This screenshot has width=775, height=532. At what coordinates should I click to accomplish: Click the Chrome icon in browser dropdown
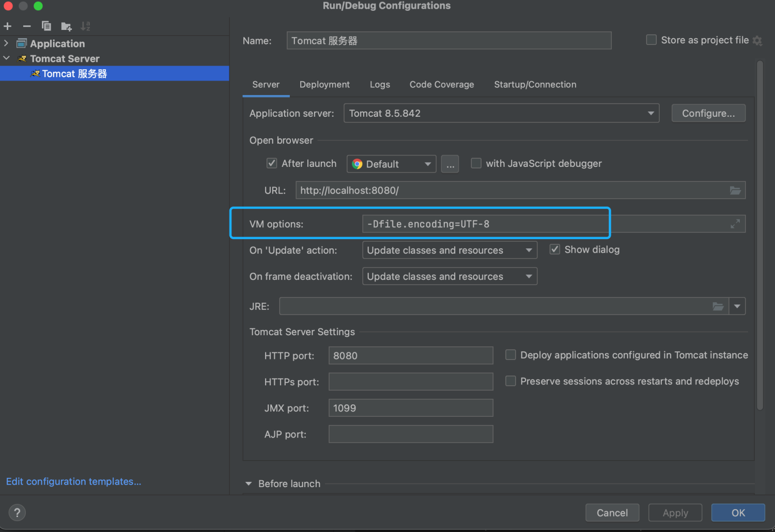click(357, 164)
